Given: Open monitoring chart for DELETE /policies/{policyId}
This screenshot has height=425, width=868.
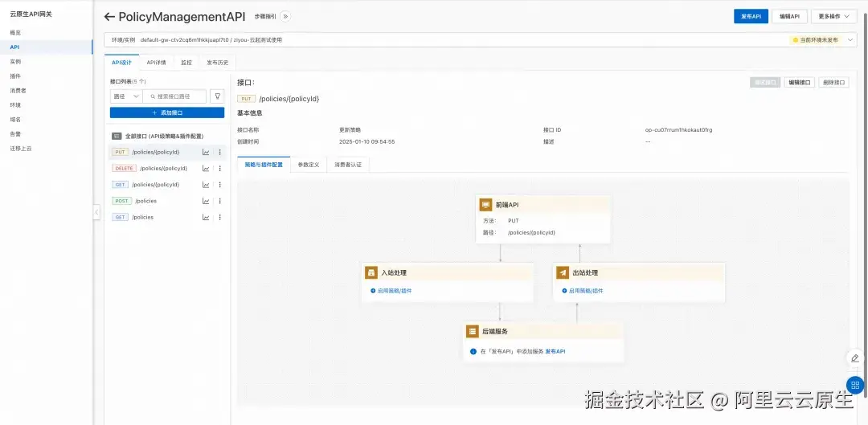Looking at the screenshot, I should [206, 168].
